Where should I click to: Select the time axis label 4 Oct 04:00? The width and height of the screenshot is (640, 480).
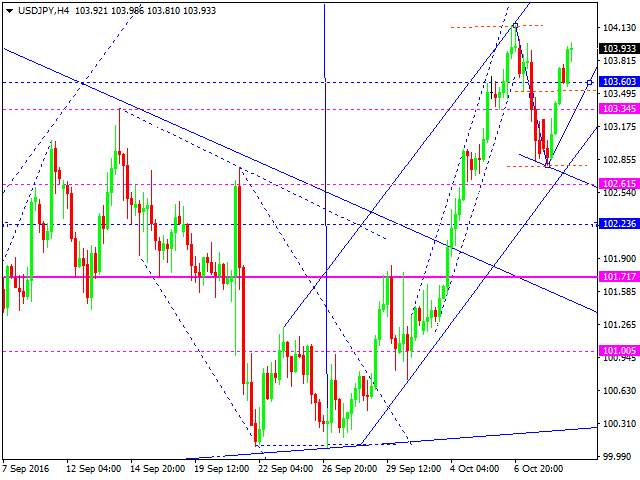point(475,469)
